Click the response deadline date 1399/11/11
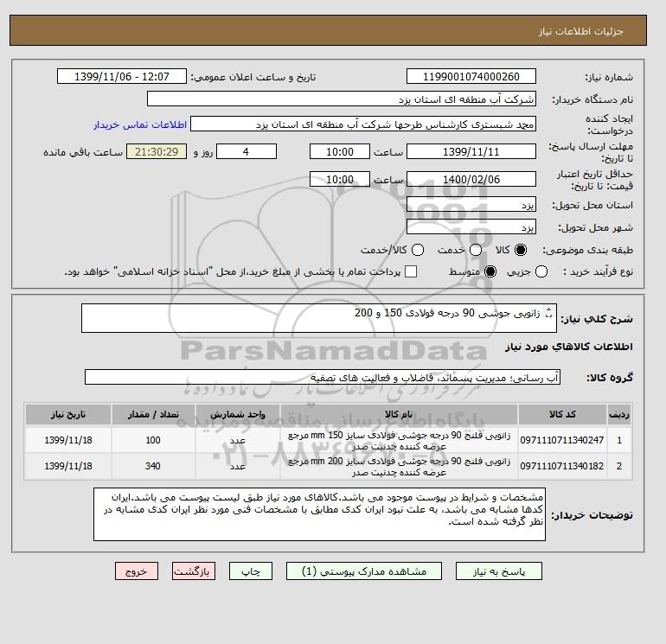 pyautogui.click(x=471, y=151)
